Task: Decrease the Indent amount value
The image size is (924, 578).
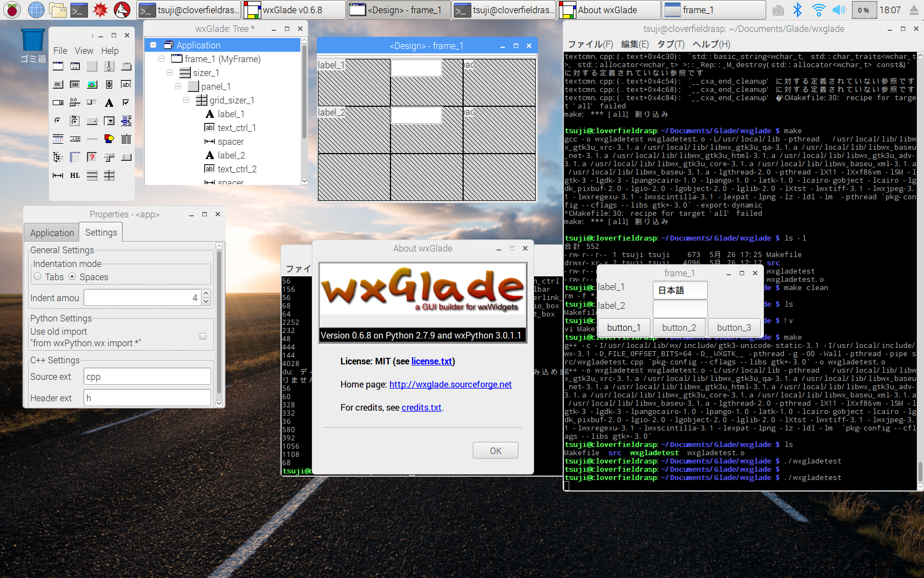Action: click(206, 302)
